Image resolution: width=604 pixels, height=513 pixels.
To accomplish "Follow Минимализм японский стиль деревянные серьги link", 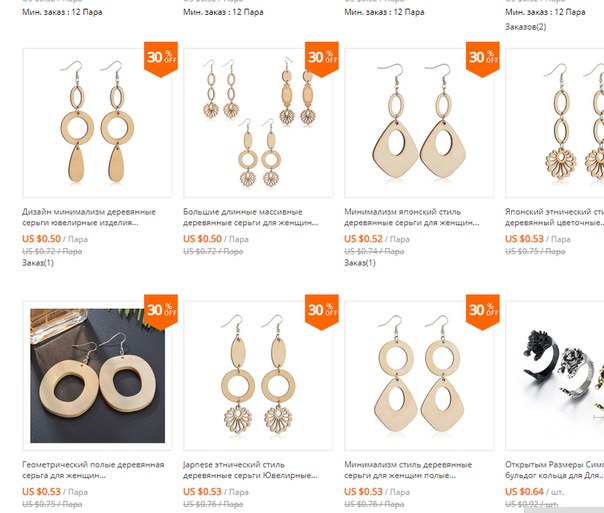I will (x=411, y=217).
